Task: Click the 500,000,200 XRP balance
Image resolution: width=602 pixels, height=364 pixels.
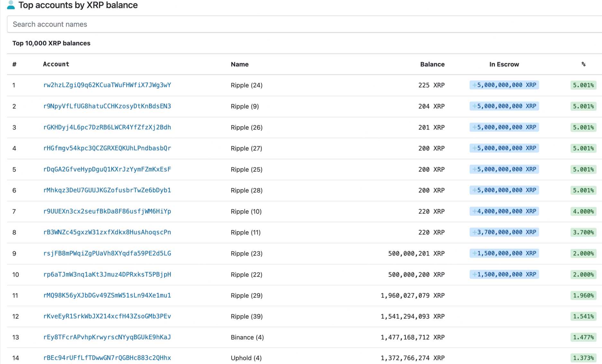Action: click(x=416, y=275)
